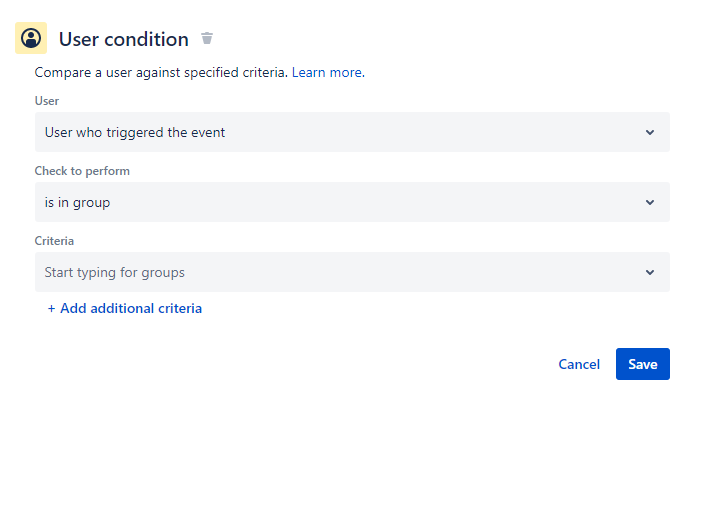Click the 'User condition' heading text
Screen dimensions: 721x531
point(123,39)
